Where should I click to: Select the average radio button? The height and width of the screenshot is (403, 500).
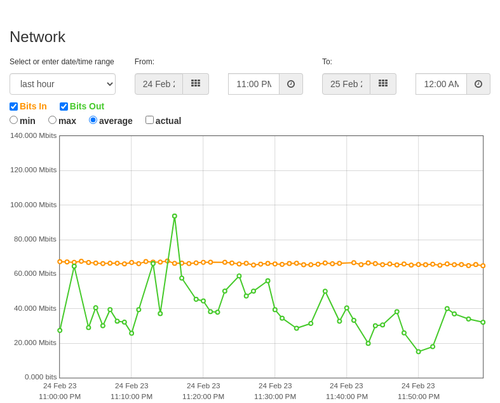tap(93, 120)
